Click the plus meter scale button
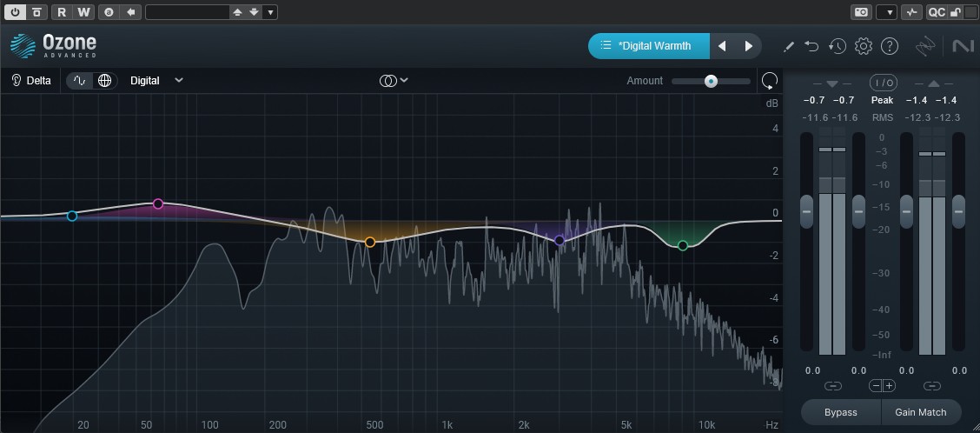 [889, 386]
